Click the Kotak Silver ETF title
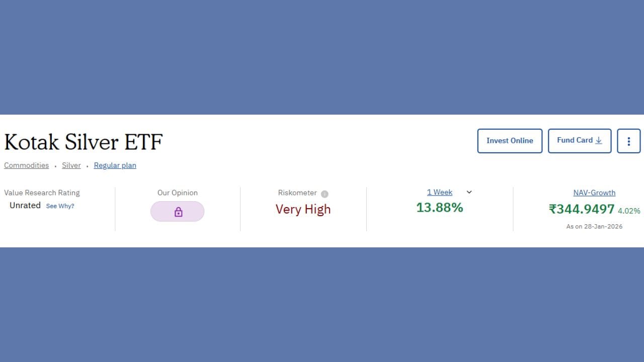Viewport: 644px width, 362px height. click(x=83, y=142)
